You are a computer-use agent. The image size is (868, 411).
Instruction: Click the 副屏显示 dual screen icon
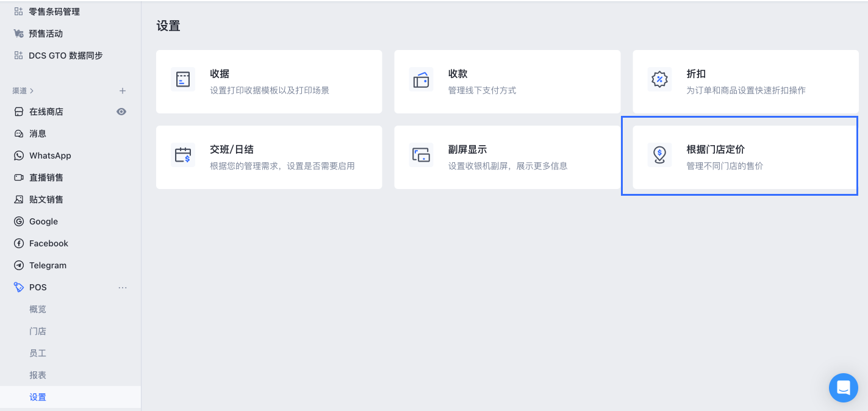(x=421, y=155)
